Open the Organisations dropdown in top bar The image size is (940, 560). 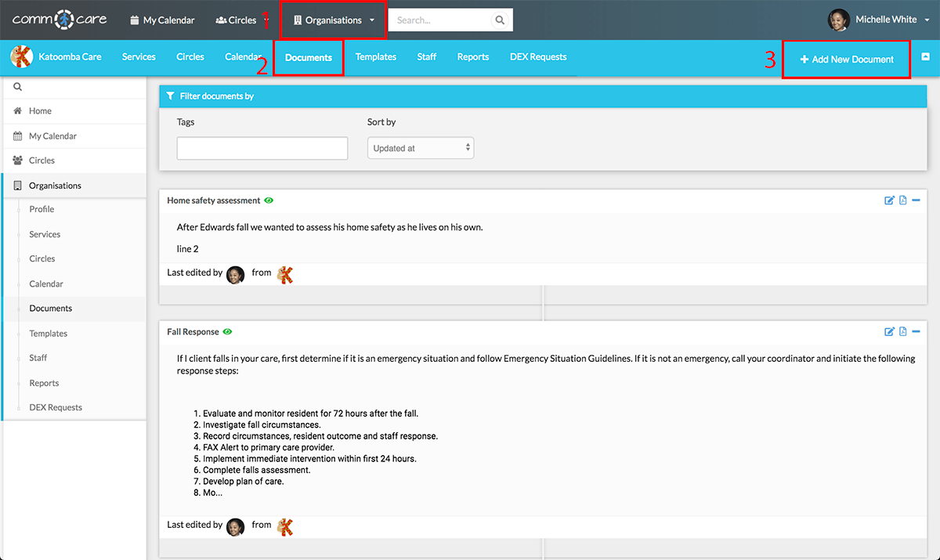[334, 20]
